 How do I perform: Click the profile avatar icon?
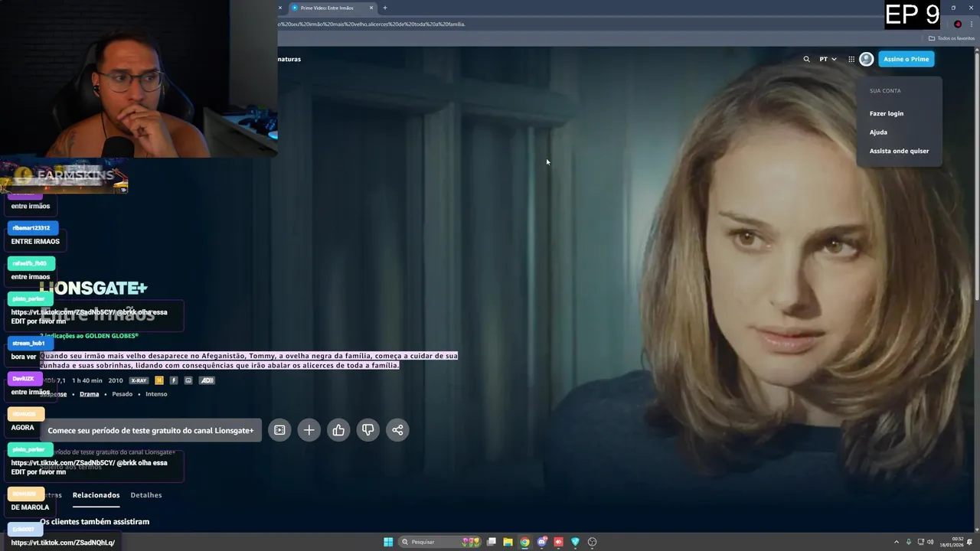[x=866, y=59]
